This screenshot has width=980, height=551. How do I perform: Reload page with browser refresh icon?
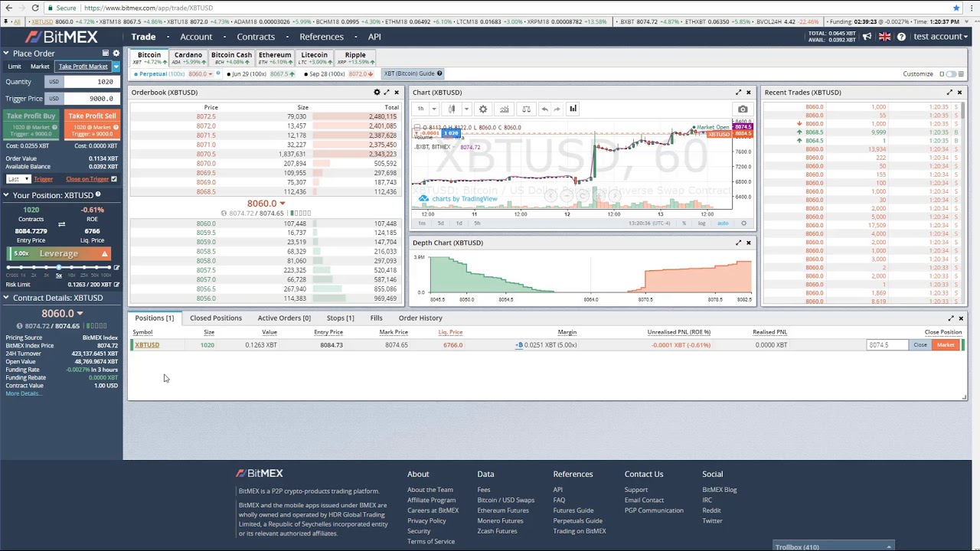[35, 8]
